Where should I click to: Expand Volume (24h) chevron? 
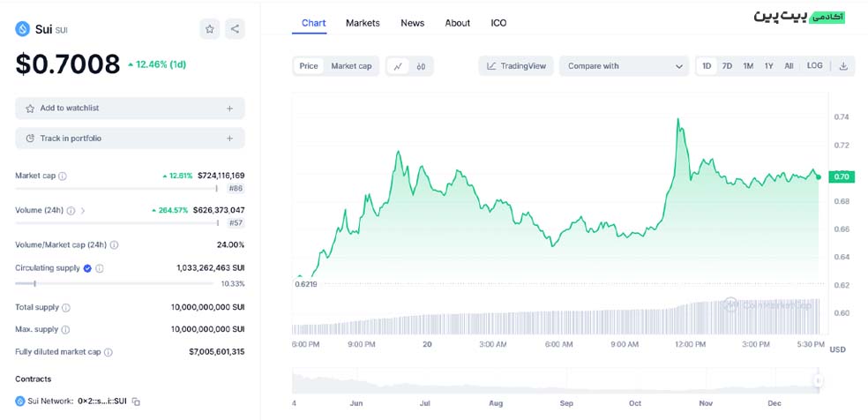[x=83, y=211]
